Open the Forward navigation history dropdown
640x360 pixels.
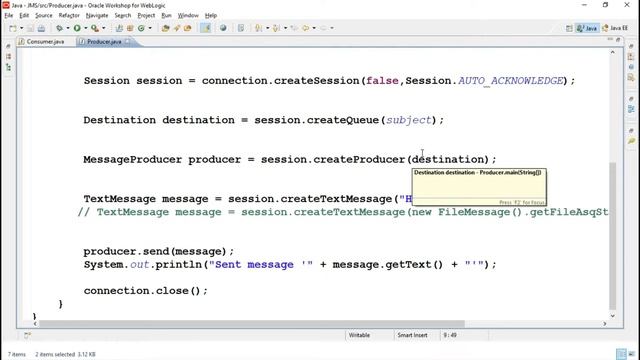coord(332,28)
